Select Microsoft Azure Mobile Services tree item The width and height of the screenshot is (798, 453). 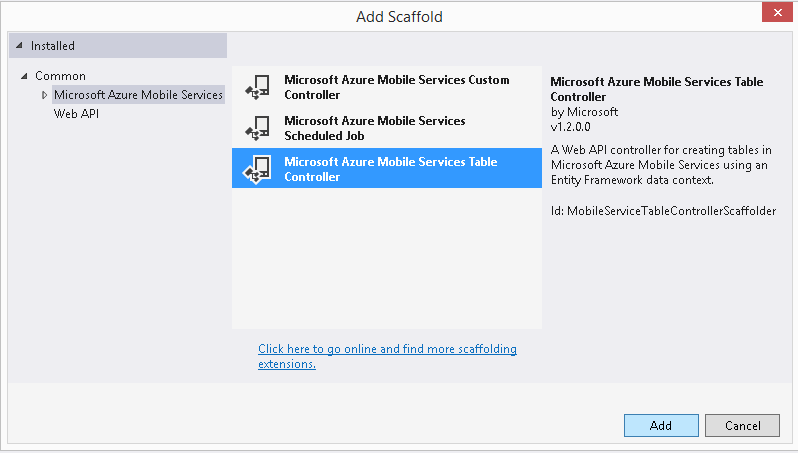[x=138, y=95]
